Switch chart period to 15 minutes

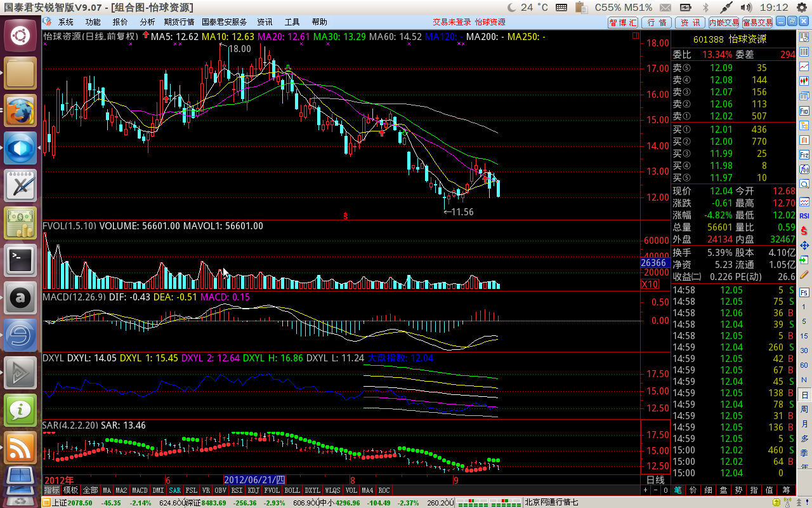804,336
